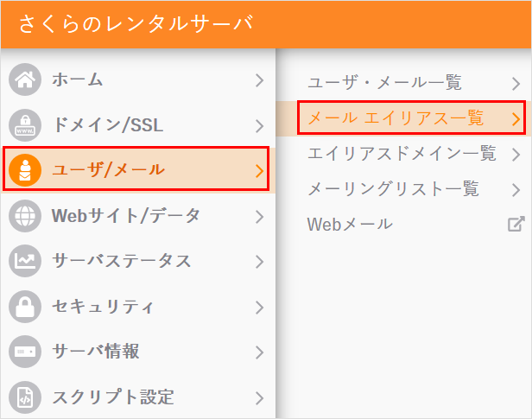The height and width of the screenshot is (419, 532).
Task: Click chevron next to メーリングリスト一覧
Action: (x=516, y=190)
